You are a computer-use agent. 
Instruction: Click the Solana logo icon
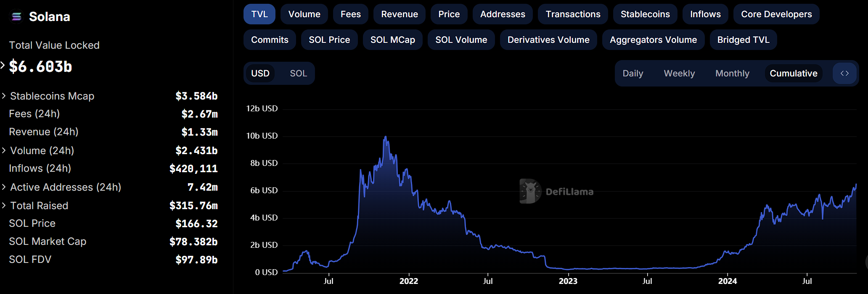pos(16,17)
